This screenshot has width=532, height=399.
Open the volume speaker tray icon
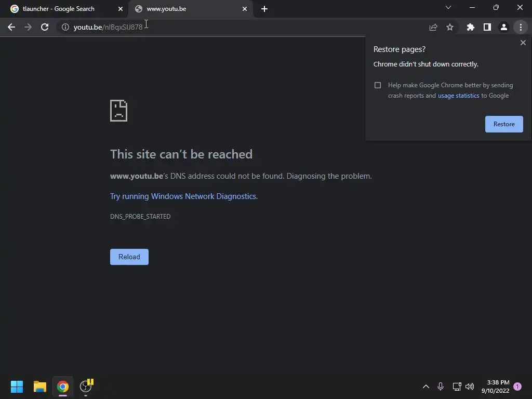pyautogui.click(x=470, y=387)
